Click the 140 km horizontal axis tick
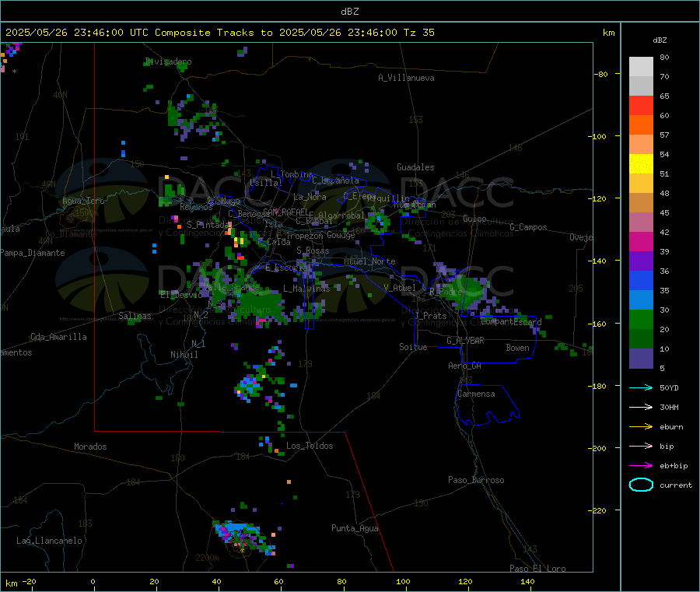 click(527, 581)
